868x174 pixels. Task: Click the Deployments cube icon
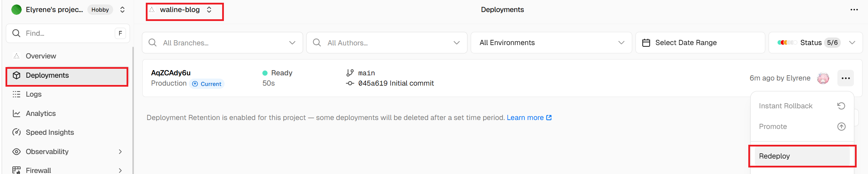coord(16,75)
